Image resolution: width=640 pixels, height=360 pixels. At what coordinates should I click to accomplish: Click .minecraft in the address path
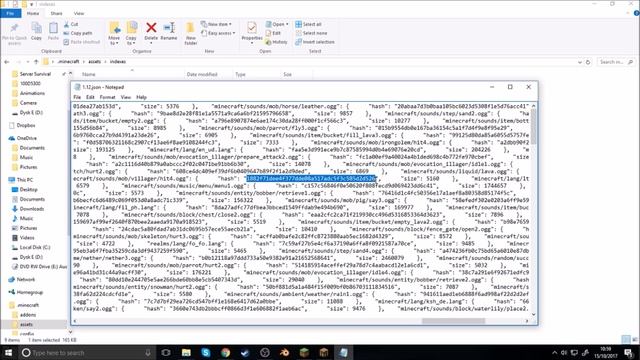pyautogui.click(x=68, y=62)
